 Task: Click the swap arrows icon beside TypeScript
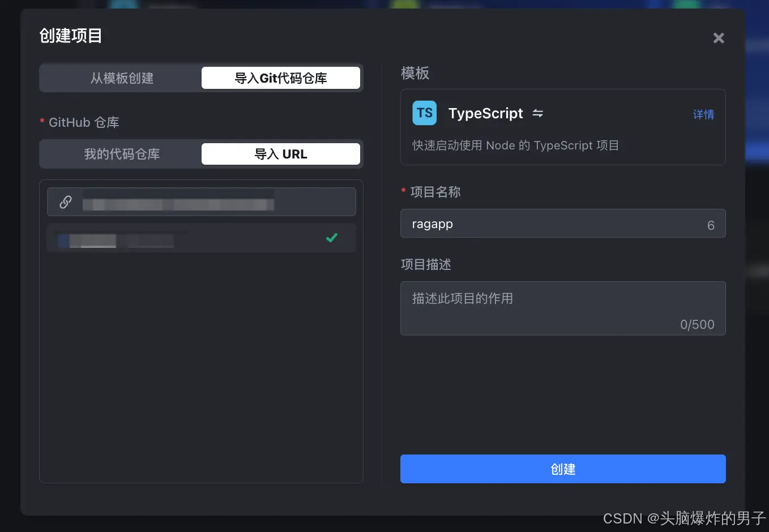tap(537, 113)
